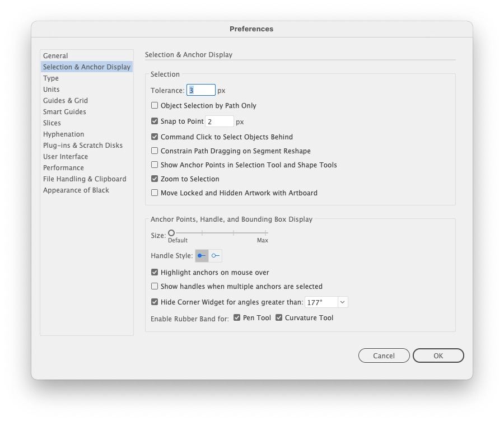
Task: Select the Slices category
Action: 86,123
